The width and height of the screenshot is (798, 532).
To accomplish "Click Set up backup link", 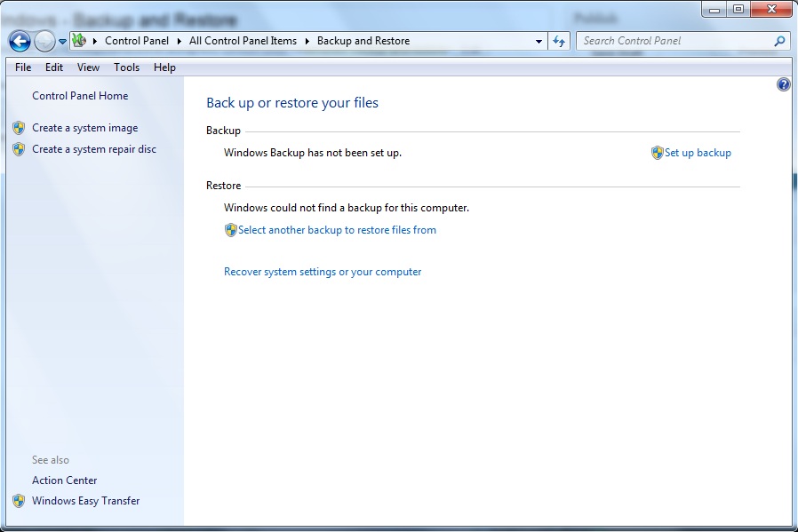I will pyautogui.click(x=698, y=153).
